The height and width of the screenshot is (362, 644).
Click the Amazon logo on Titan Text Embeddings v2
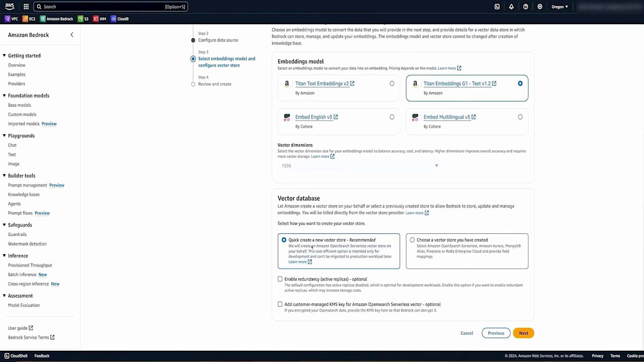click(287, 84)
